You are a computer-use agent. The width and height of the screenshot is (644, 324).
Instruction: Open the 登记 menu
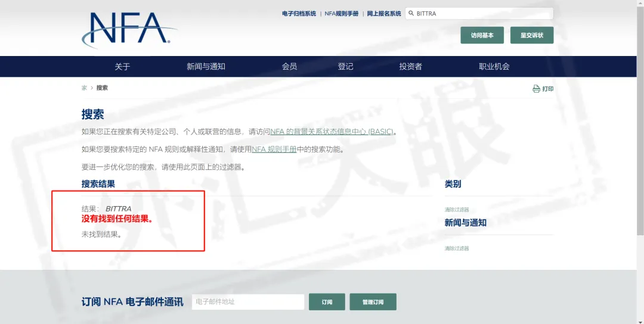(345, 67)
